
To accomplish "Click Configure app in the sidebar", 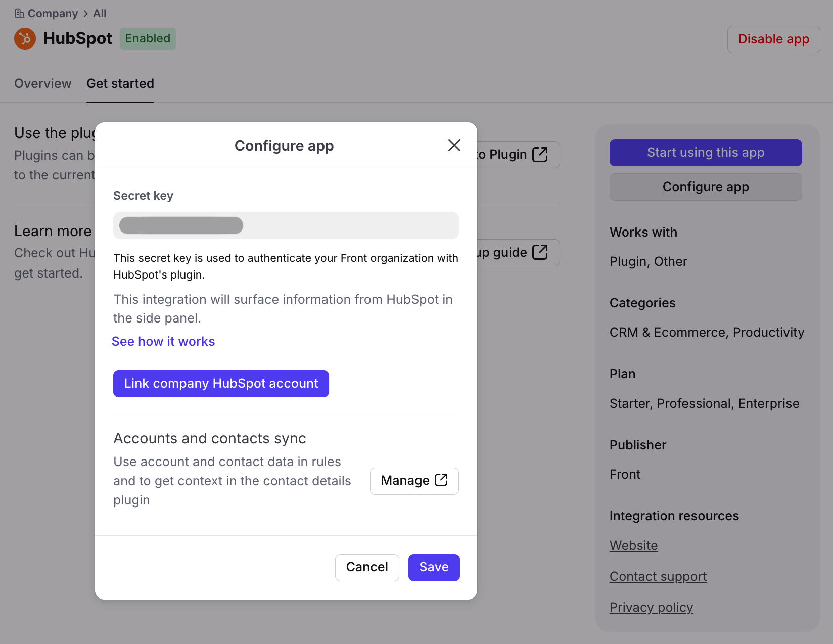I will (x=705, y=187).
